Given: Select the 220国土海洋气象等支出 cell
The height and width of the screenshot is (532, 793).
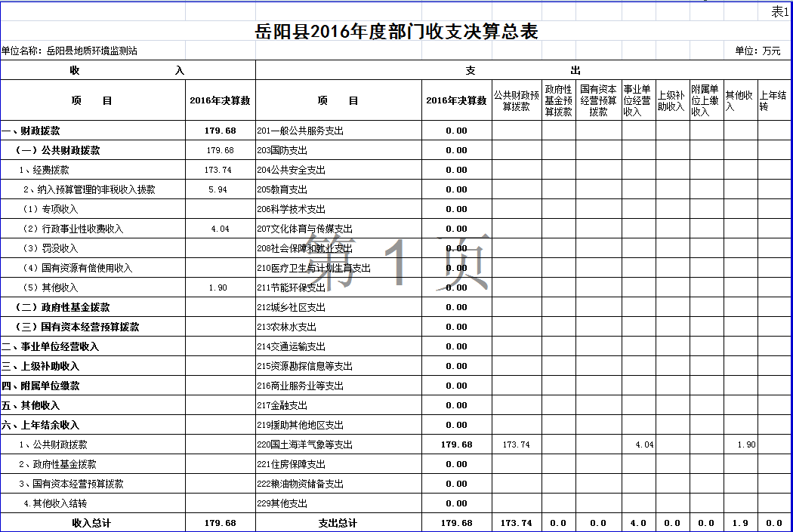Looking at the screenshot, I should tap(305, 444).
